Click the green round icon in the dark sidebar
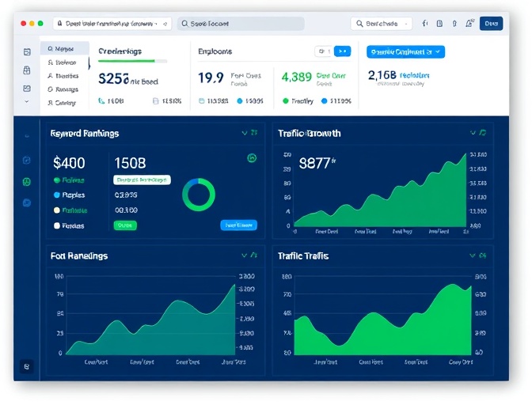Viewport: 532px width, 405px height. pos(26,182)
